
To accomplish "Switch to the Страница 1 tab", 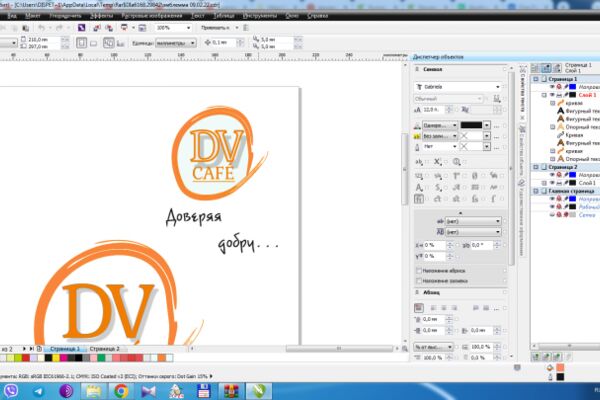I will pyautogui.click(x=65, y=349).
